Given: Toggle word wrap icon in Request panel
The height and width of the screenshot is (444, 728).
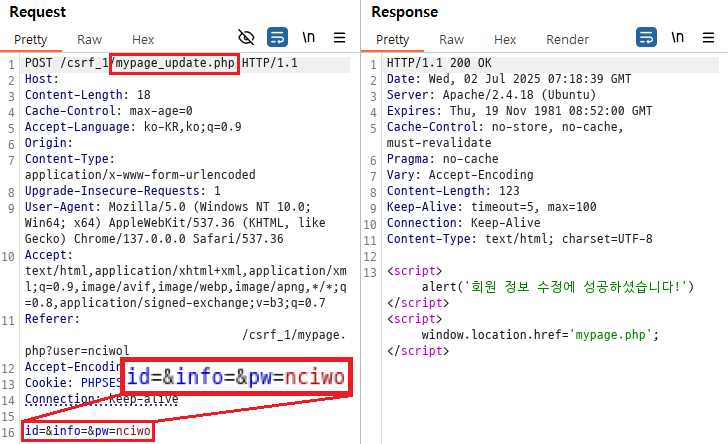Looking at the screenshot, I should pos(277,37).
